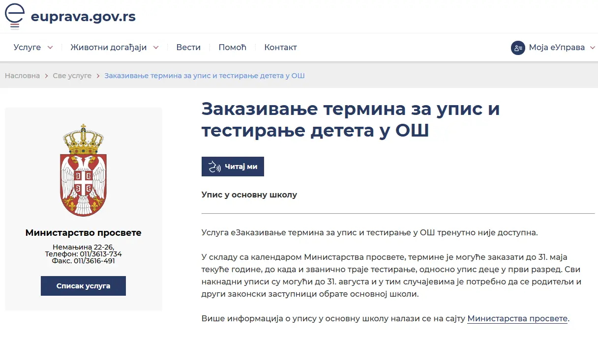Click the eUprava logo icon
Viewport: 598px width, 364px height.
(15, 16)
